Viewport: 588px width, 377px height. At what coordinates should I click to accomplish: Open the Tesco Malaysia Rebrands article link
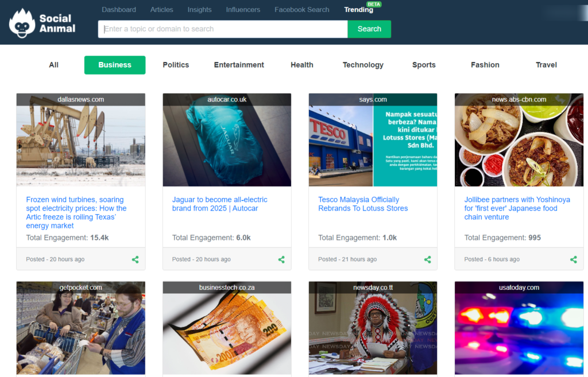click(363, 204)
